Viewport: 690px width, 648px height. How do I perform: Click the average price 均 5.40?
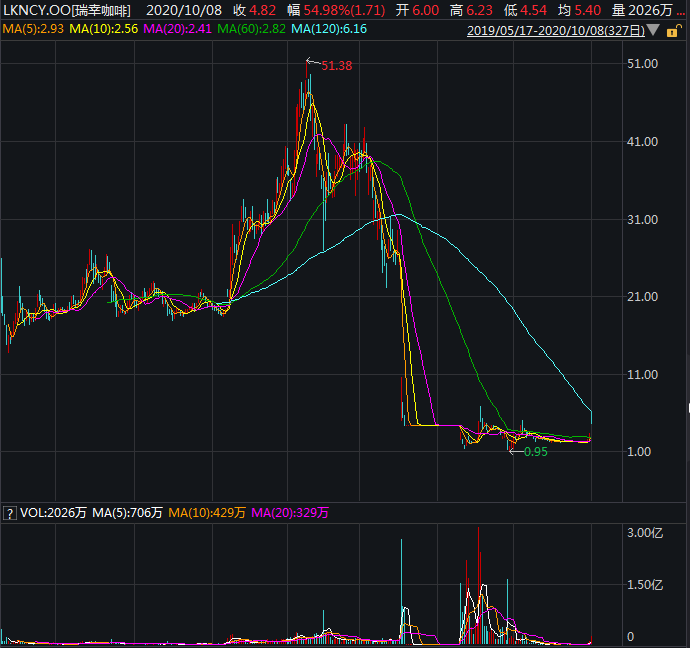tap(579, 10)
